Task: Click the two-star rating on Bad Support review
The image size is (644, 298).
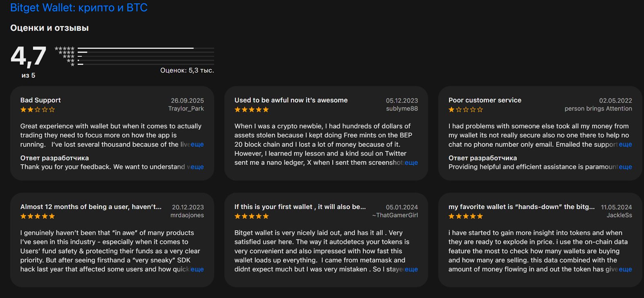Action: click(x=37, y=109)
